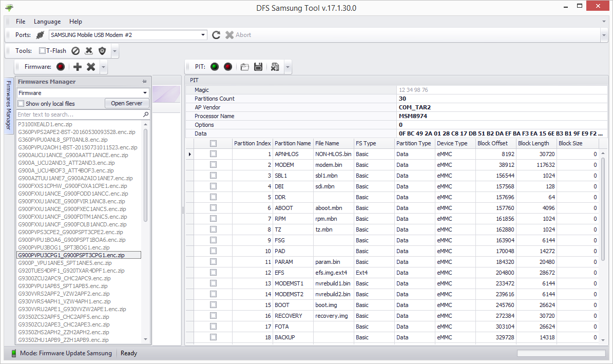Image resolution: width=613 pixels, height=364 pixels.
Task: Click the efs.img.ext4 file name cell
Action: tap(334, 273)
